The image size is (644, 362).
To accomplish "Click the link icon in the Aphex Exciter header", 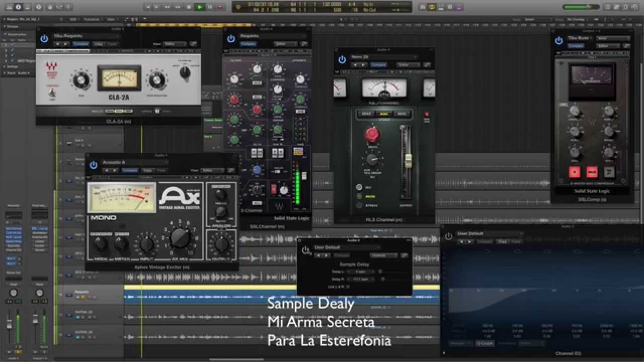I will pyautogui.click(x=231, y=170).
